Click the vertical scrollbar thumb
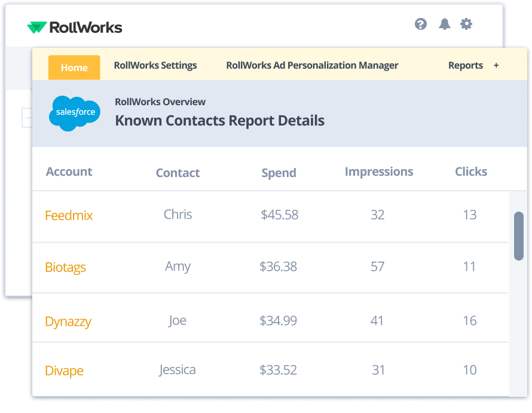The image size is (532, 413). [x=518, y=235]
